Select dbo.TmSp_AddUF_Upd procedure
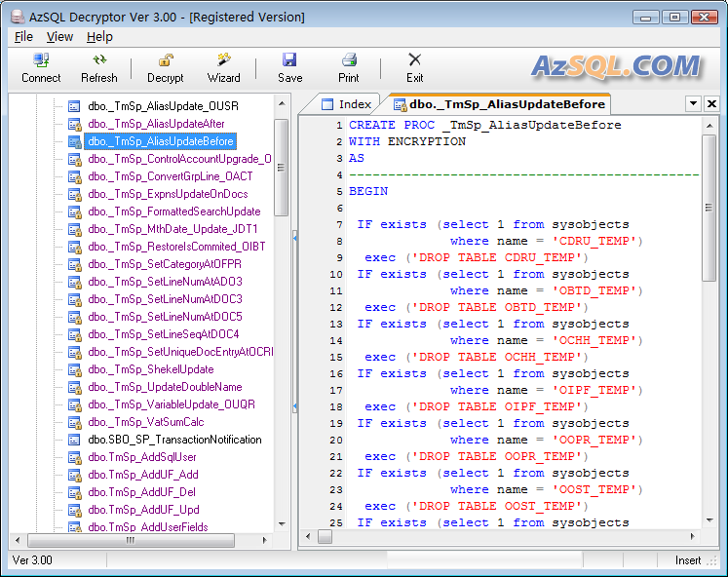Screen dimensions: 728x577 143,510
